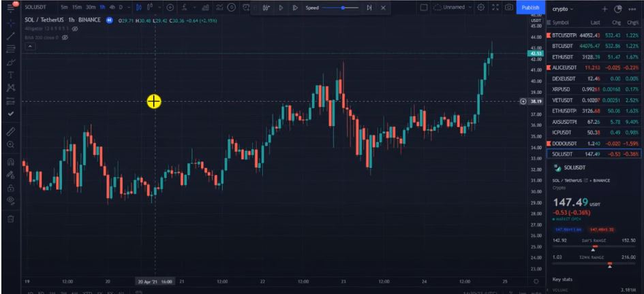
Task: Select the Zoom In magnifier tool
Action: point(11,144)
